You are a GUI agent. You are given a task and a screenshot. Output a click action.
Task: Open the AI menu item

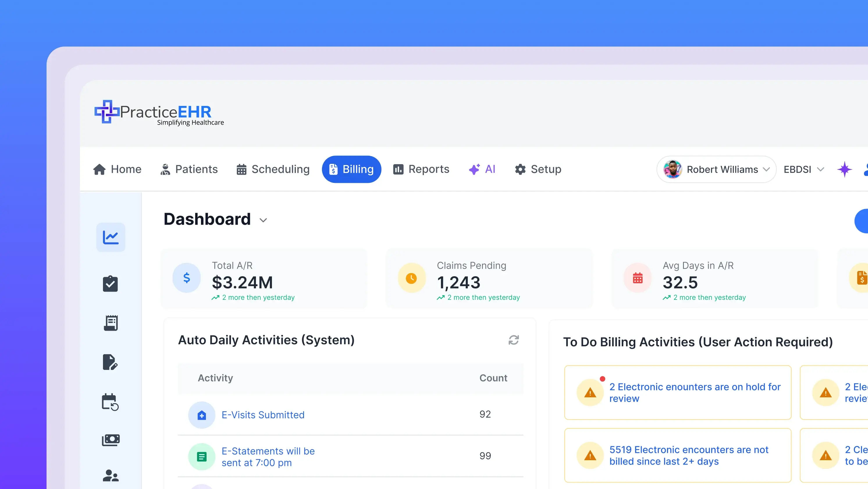482,169
